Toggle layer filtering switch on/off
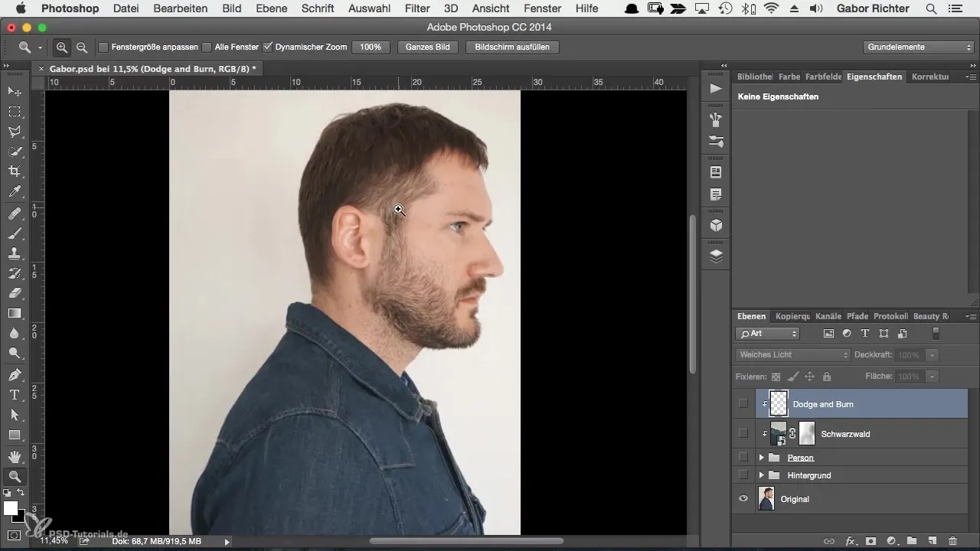This screenshot has width=980, height=551. point(935,334)
